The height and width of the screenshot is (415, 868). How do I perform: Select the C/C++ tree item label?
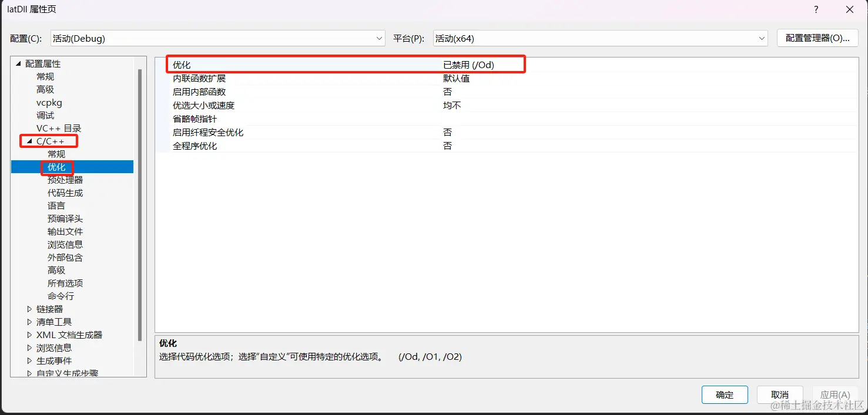(x=51, y=141)
